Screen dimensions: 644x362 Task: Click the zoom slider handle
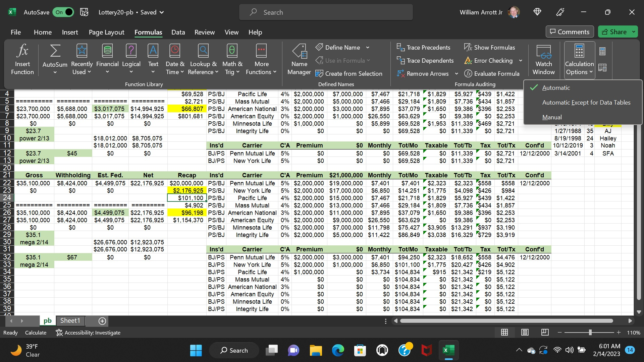(590, 333)
